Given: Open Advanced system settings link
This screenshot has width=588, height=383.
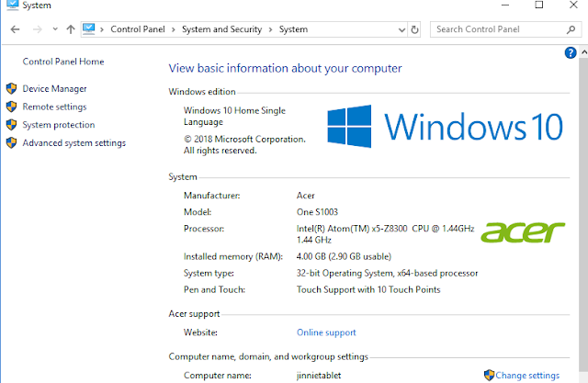Looking at the screenshot, I should 73,142.
